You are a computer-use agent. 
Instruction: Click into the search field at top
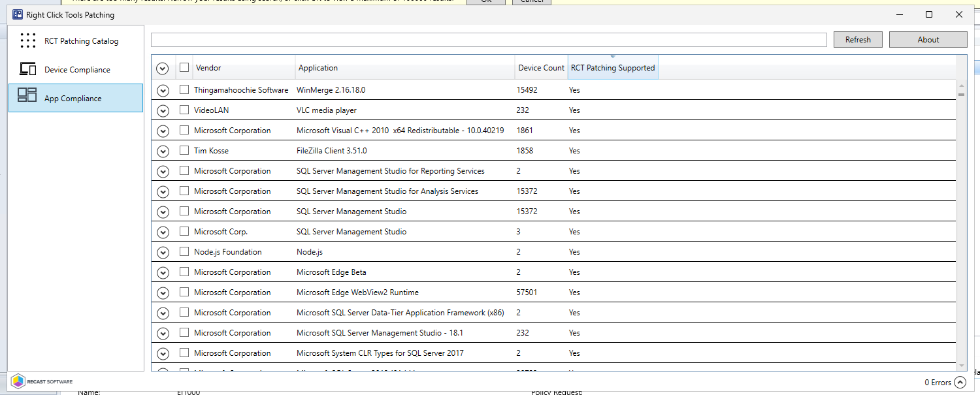point(488,40)
